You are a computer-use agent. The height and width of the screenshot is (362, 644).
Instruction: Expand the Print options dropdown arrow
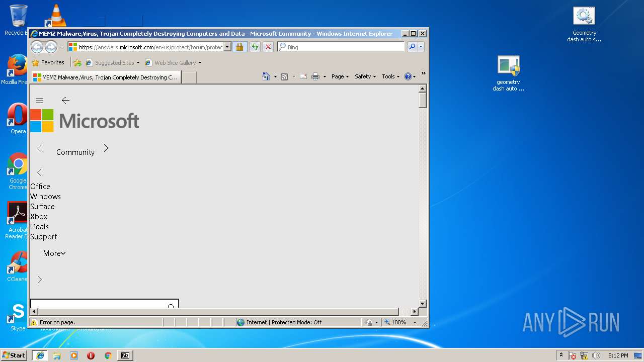(x=325, y=76)
